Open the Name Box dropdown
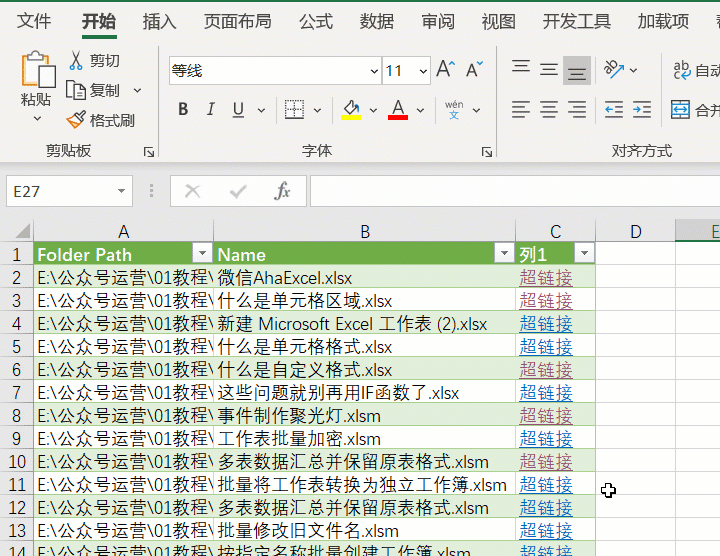 click(x=121, y=191)
